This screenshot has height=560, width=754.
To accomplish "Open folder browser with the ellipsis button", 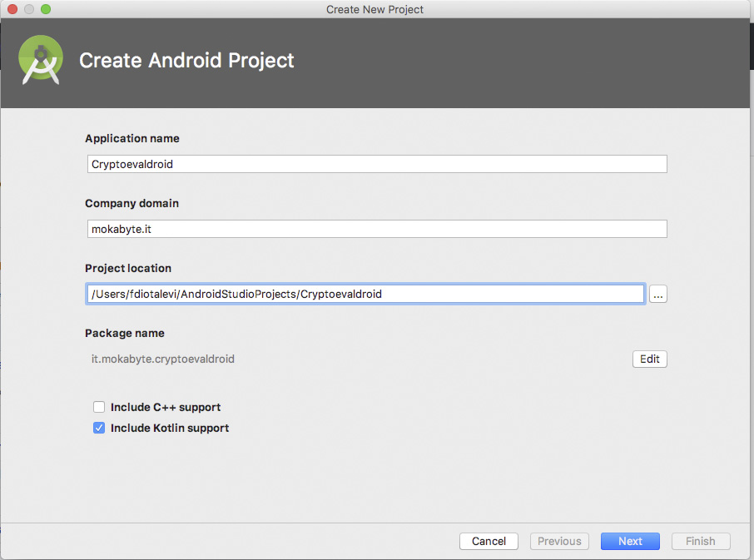I will pos(657,294).
